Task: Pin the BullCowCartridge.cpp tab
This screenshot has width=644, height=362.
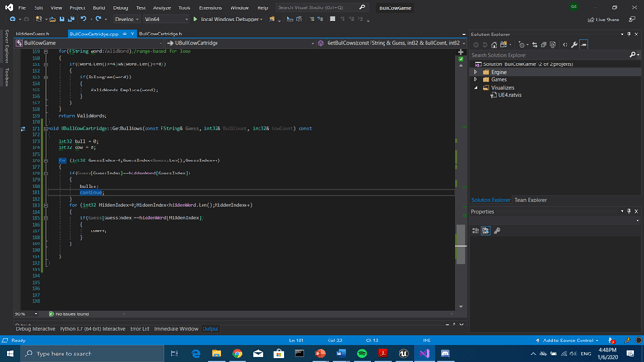Action: point(124,34)
